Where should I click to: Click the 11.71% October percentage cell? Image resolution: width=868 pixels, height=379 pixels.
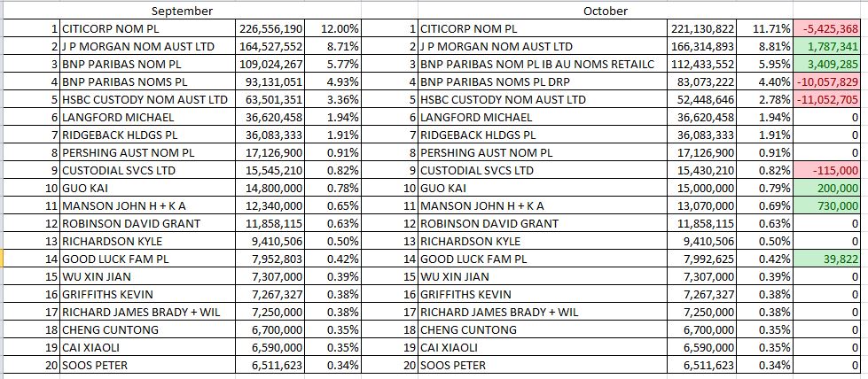(765, 28)
